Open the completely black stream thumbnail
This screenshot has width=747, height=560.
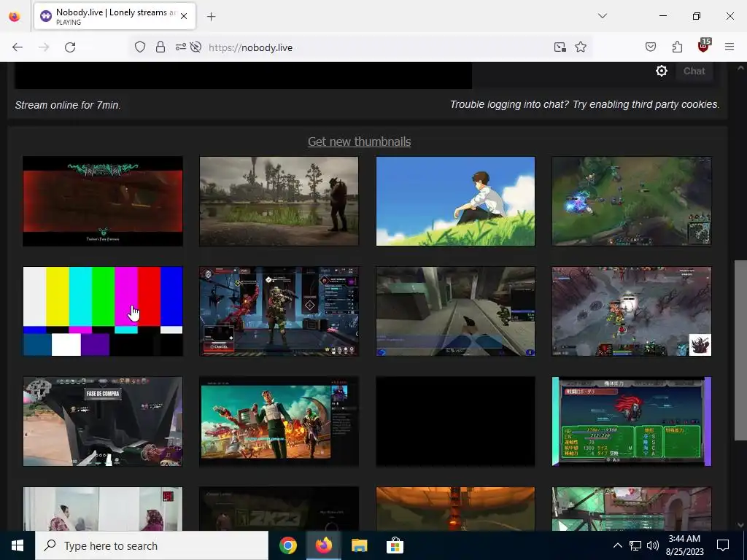[455, 421]
